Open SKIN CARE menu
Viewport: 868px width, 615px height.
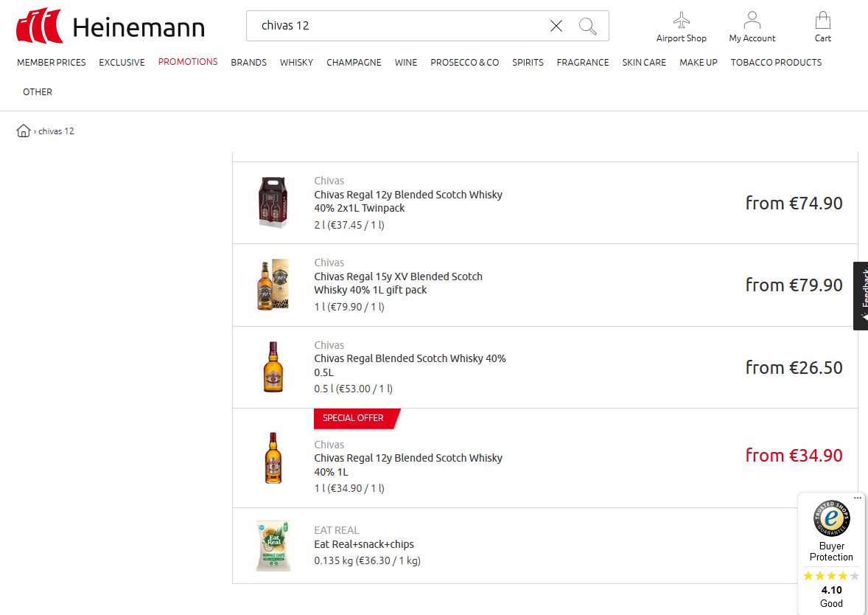click(644, 63)
